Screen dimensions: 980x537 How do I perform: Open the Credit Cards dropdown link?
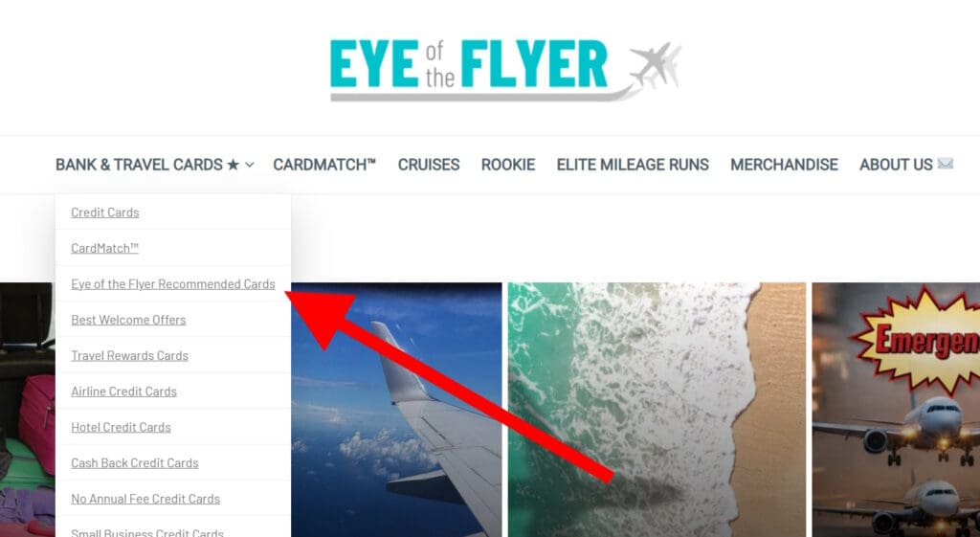(105, 213)
